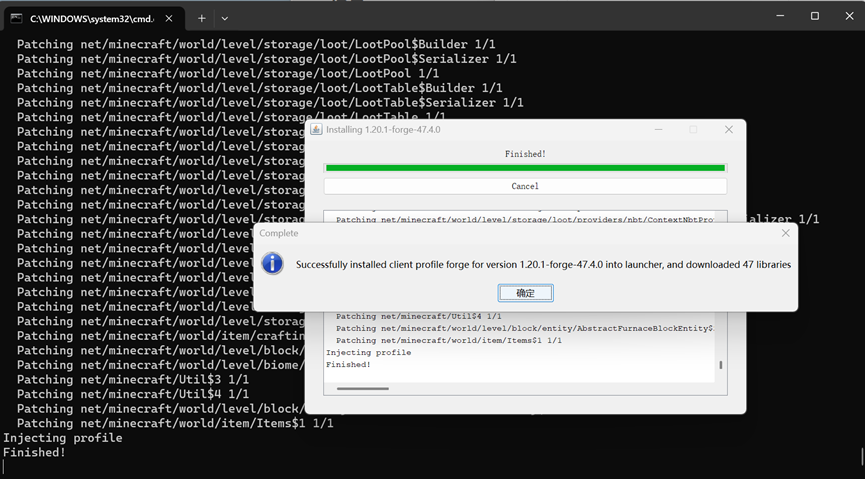Click terminal line 'Patching net/minecraft/Util$3 1/1'
Image resolution: width=865 pixels, height=479 pixels.
tap(133, 380)
